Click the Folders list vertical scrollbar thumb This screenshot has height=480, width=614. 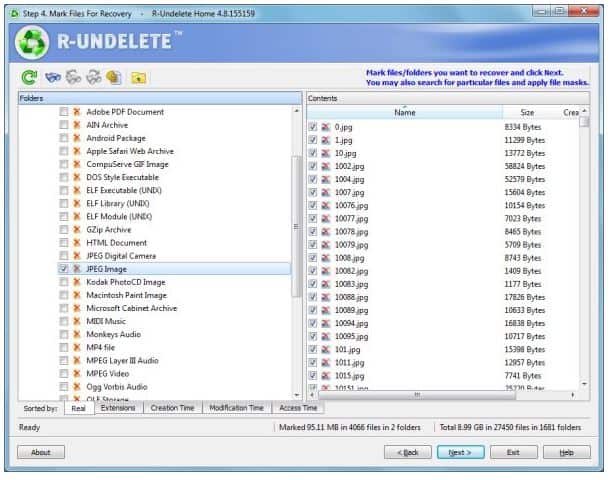[x=296, y=226]
